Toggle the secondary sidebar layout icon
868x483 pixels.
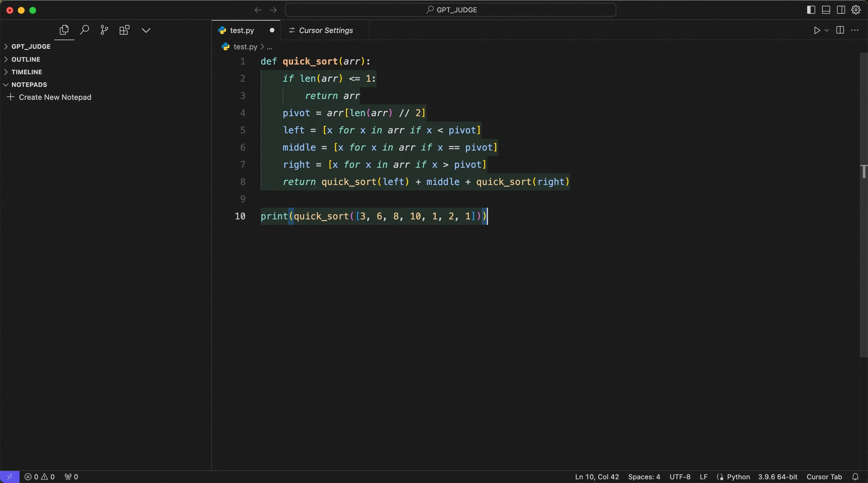pos(841,10)
